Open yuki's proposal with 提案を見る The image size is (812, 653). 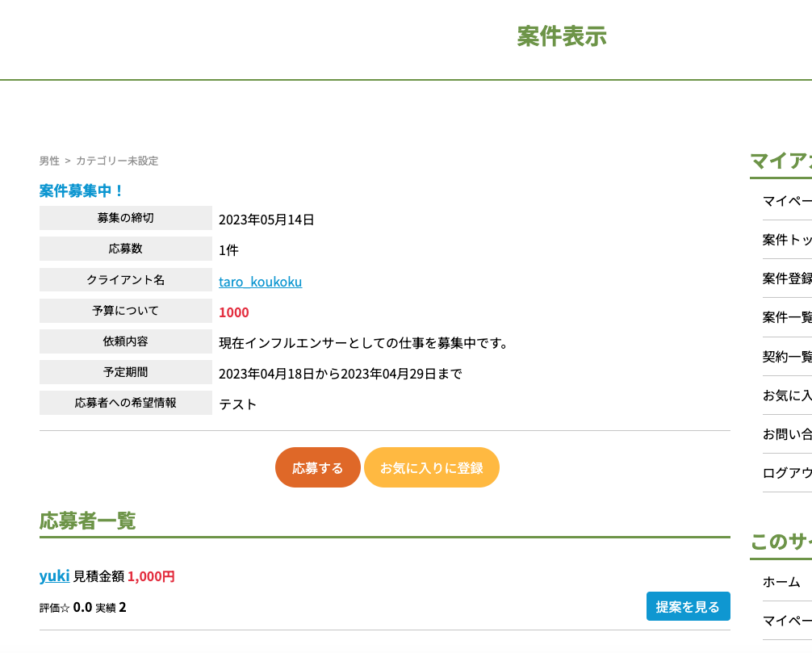coord(688,606)
